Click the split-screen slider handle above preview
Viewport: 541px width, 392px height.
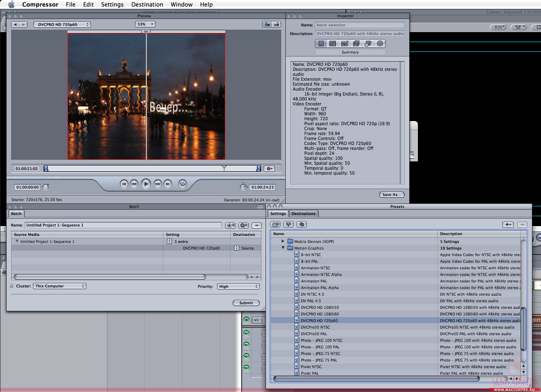[146, 31]
